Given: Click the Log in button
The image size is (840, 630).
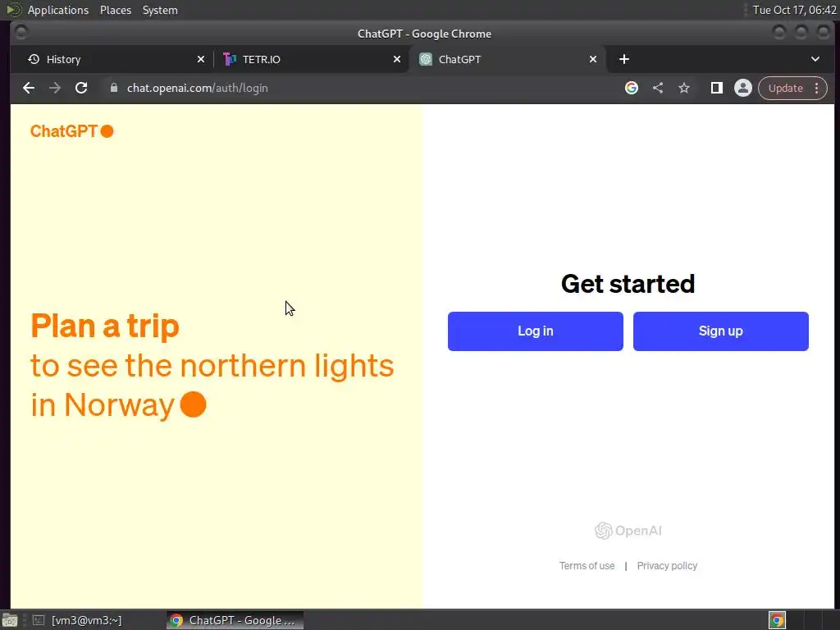Looking at the screenshot, I should click(535, 331).
